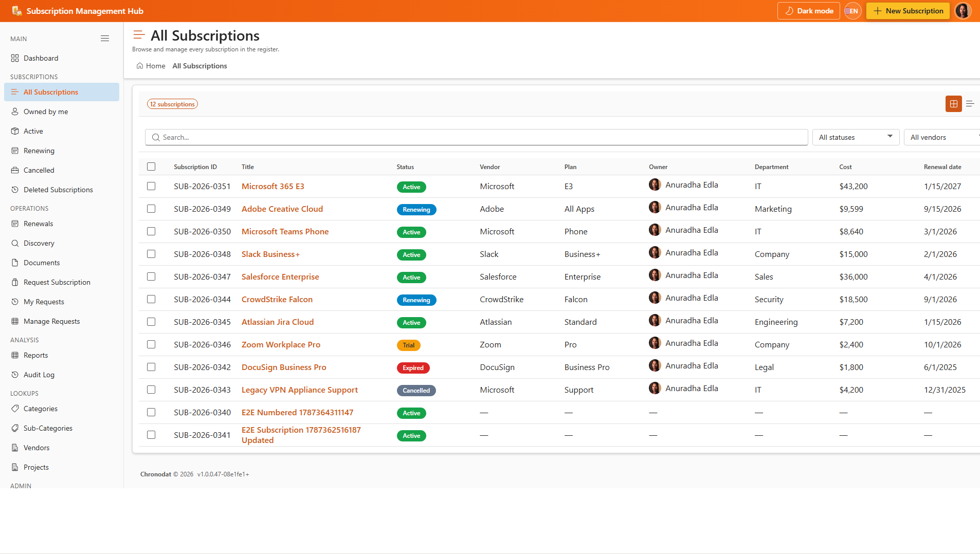The height and width of the screenshot is (554, 980).
Task: Click the Cancelled icon in sidebar
Action: point(15,170)
